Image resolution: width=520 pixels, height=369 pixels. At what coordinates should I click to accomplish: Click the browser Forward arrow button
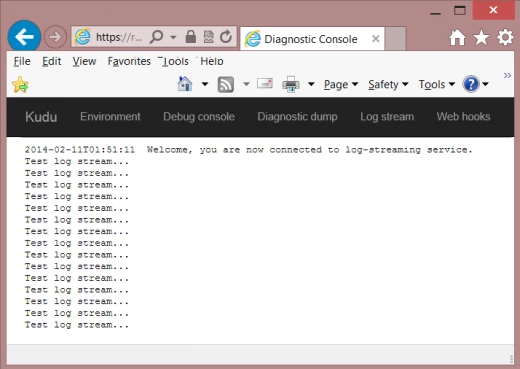[55, 37]
